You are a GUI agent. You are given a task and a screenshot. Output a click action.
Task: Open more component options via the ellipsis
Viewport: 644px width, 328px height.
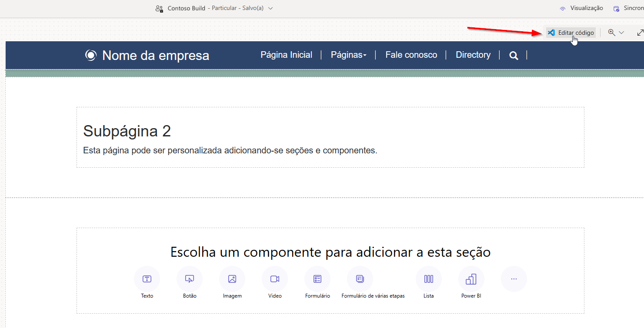[514, 279]
